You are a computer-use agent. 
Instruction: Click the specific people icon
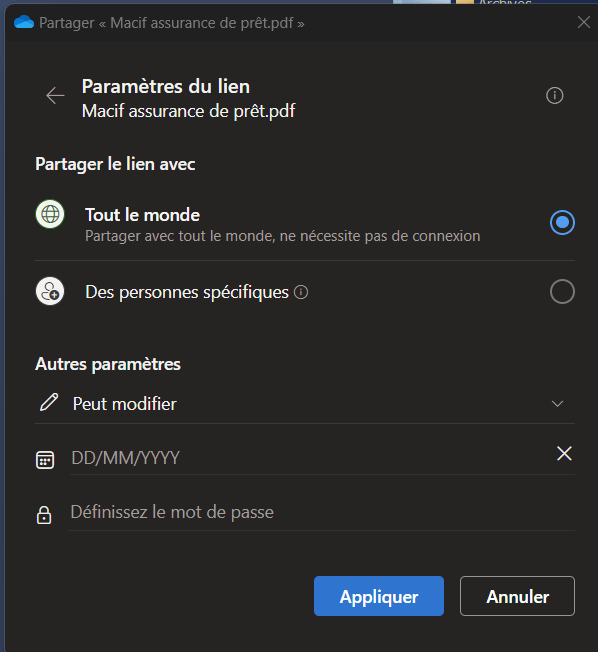tap(50, 291)
